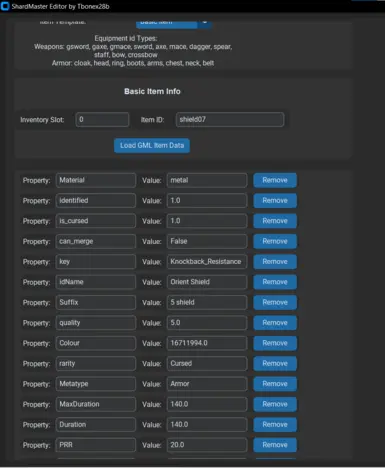Screen dimensions: 385x468
Task: Edit the value field containing Armor
Action: tap(207, 384)
